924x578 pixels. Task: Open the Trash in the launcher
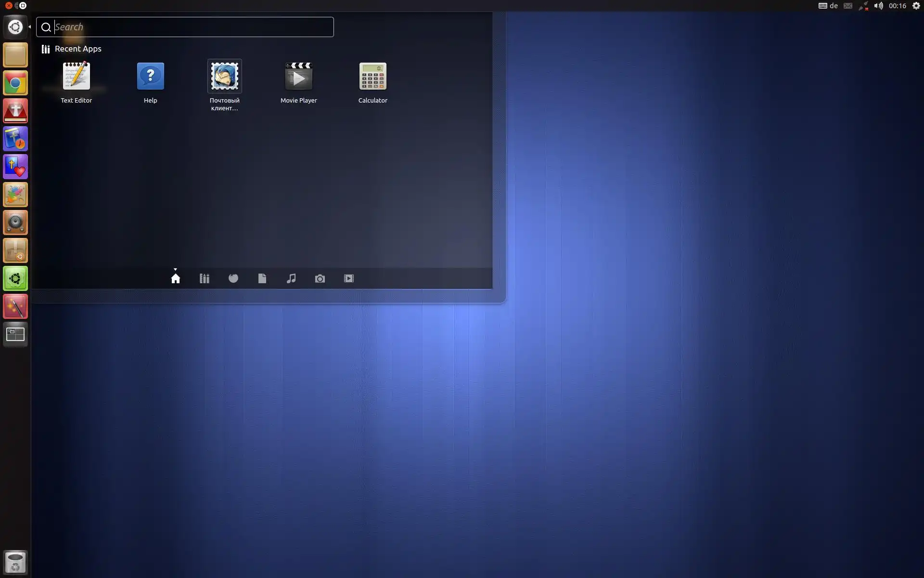click(x=15, y=562)
